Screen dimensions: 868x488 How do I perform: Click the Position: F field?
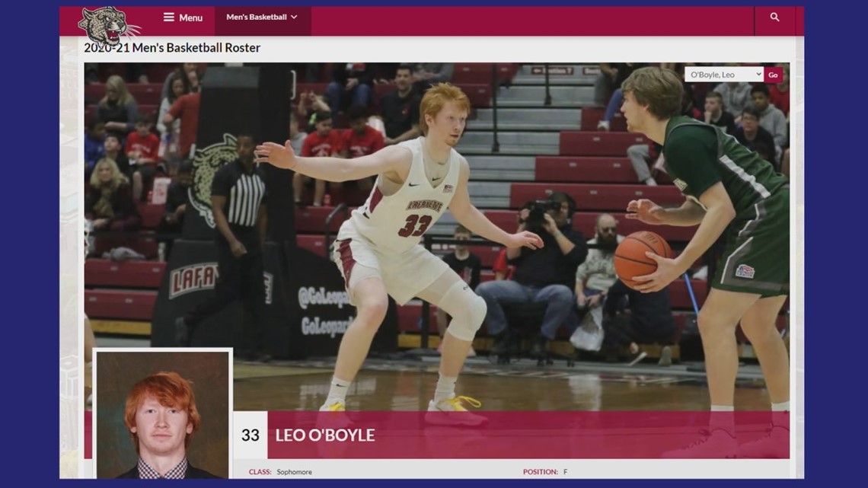[545, 472]
